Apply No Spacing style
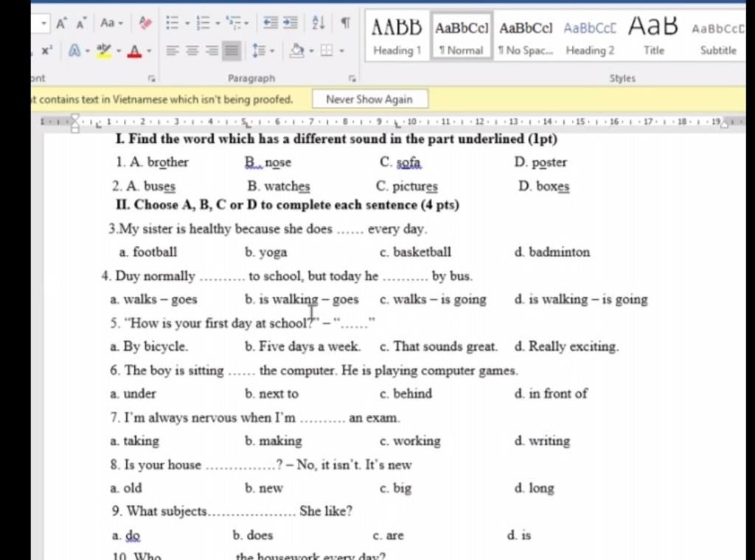This screenshot has width=755, height=560. point(525,36)
